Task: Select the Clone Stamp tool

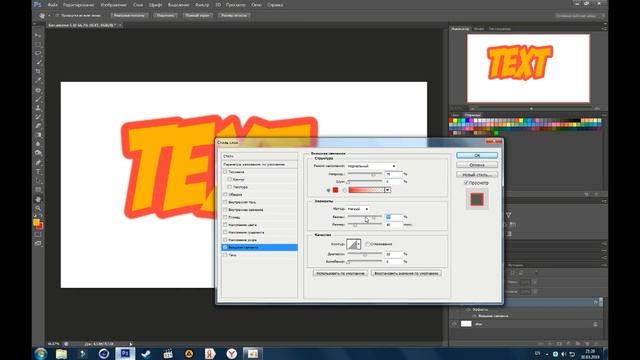Action: 38,108
